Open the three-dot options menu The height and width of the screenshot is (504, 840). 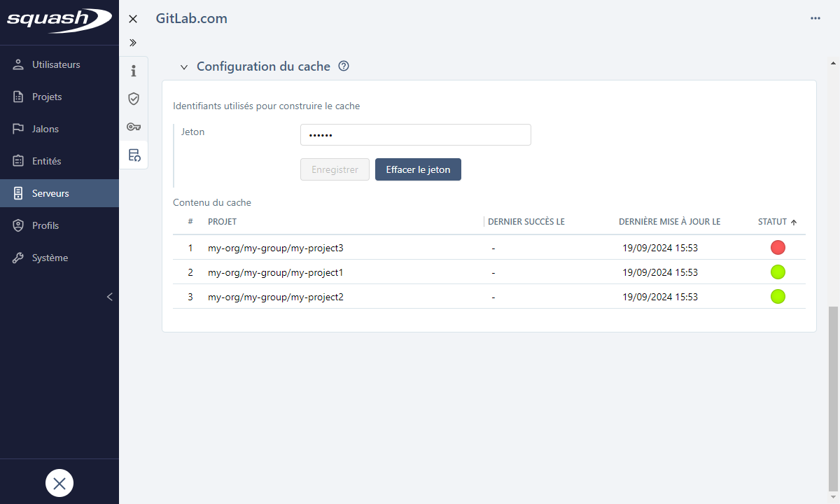point(815,18)
